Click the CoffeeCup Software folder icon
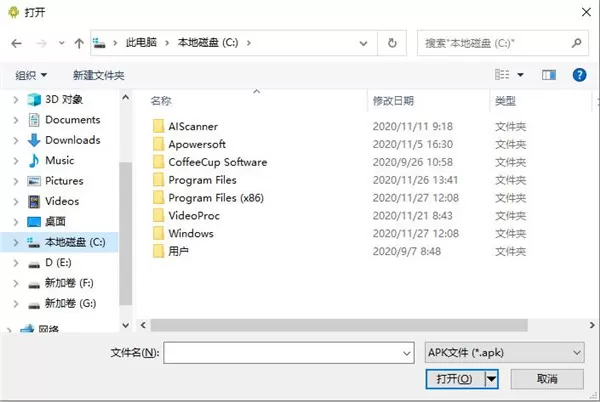Screen dimensions: 600x402 (158, 162)
